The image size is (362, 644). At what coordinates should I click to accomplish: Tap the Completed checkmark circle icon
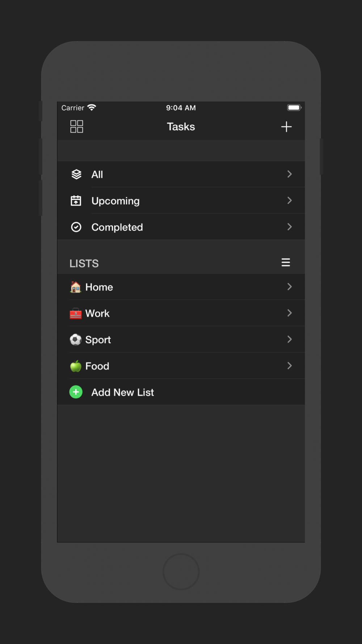click(x=76, y=227)
